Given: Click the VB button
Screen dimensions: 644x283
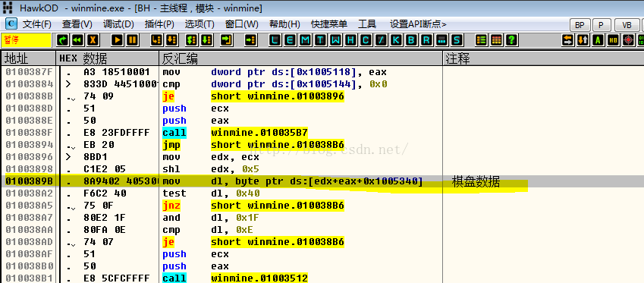Looking at the screenshot, I should click(x=627, y=25).
